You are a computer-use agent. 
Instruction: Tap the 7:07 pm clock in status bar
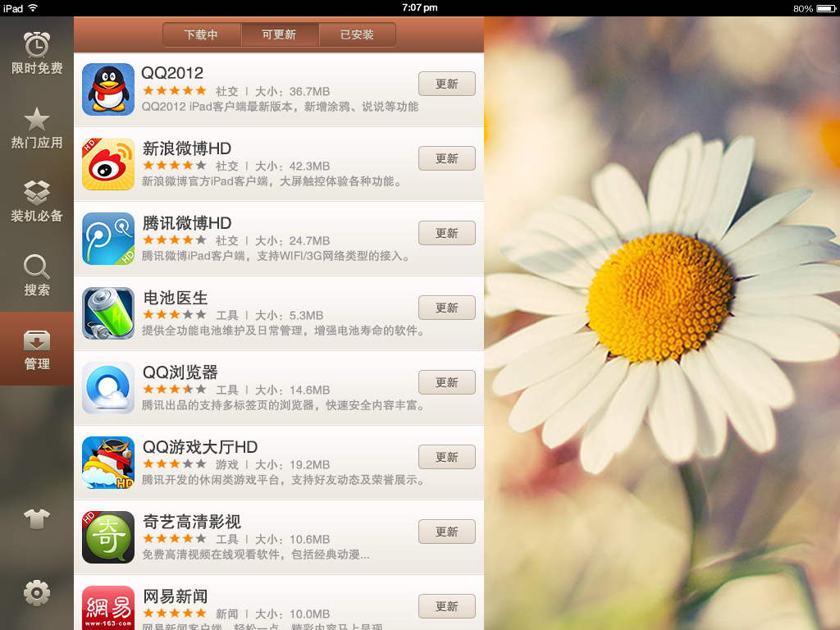[419, 7]
